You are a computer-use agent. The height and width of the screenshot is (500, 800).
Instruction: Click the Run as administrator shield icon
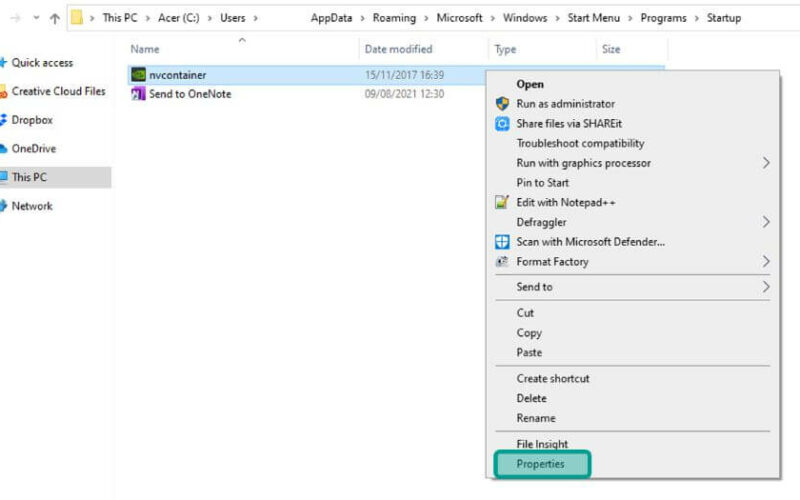[503, 104]
